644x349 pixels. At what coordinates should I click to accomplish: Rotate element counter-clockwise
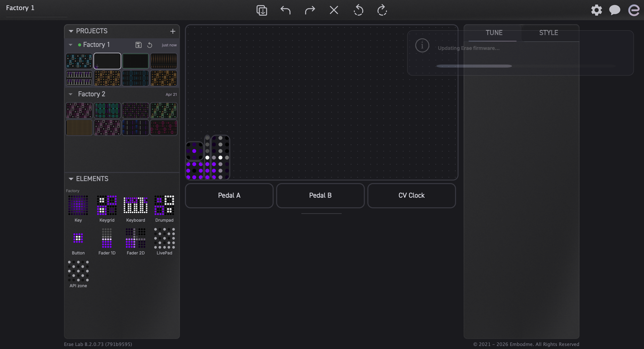[358, 10]
